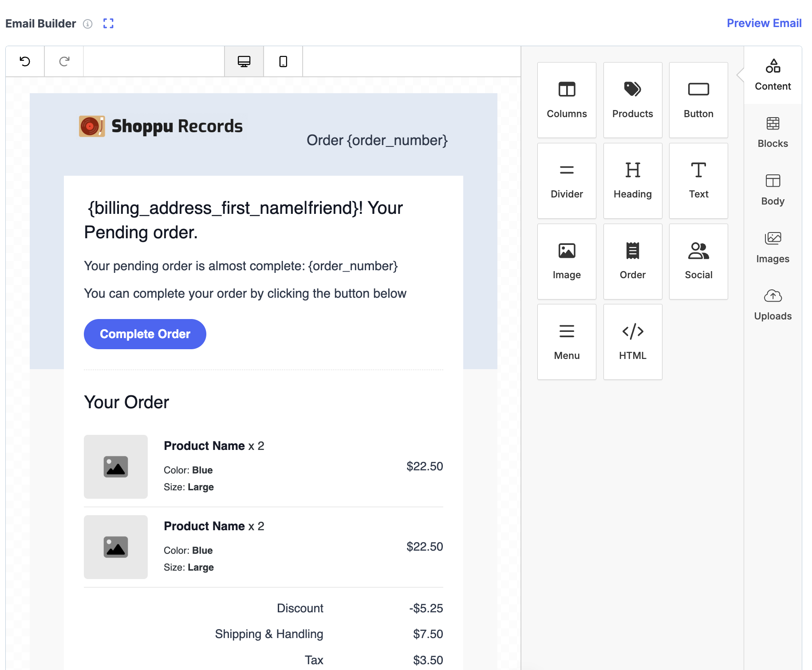Click the first product's Color: Blue line
This screenshot has width=812, height=670.
[188, 470]
